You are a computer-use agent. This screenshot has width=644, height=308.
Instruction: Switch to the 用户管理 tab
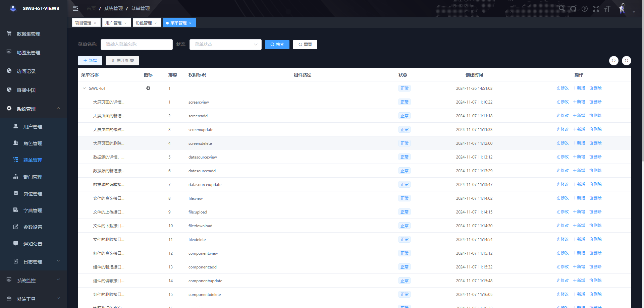pos(113,23)
